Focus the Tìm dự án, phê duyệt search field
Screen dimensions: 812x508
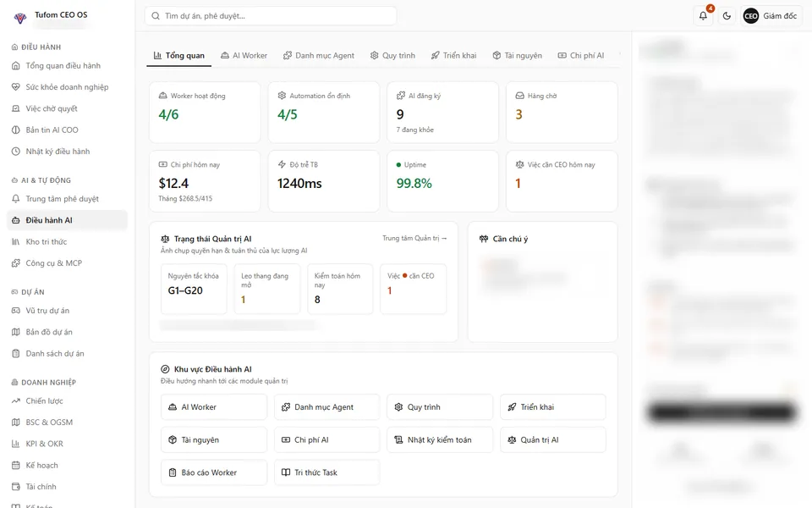tap(271, 16)
